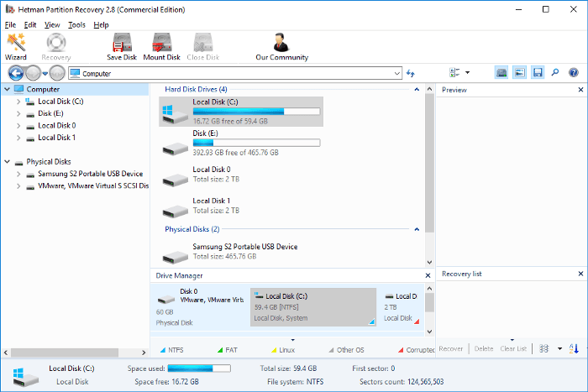Screen dimensions: 588x392
Task: Select 2 TB Local Disk partition in Drive Manager
Action: pyautogui.click(x=402, y=307)
